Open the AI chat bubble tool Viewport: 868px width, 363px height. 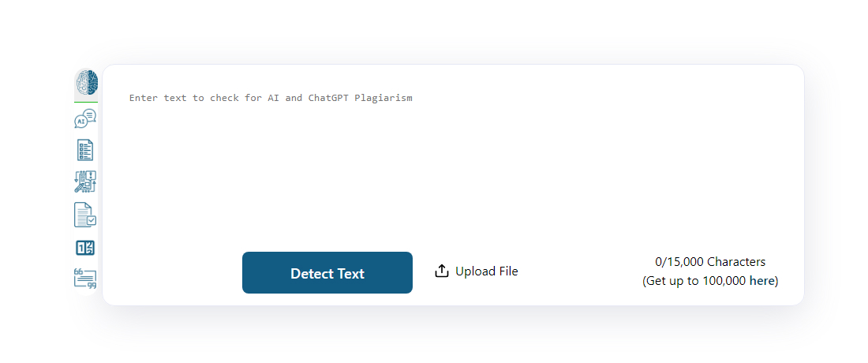[x=85, y=119]
